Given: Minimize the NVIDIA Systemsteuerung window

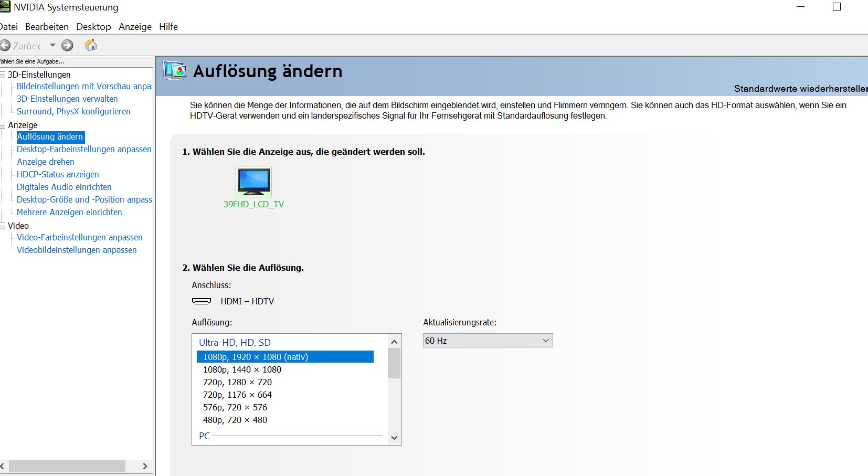Looking at the screenshot, I should tap(800, 7).
